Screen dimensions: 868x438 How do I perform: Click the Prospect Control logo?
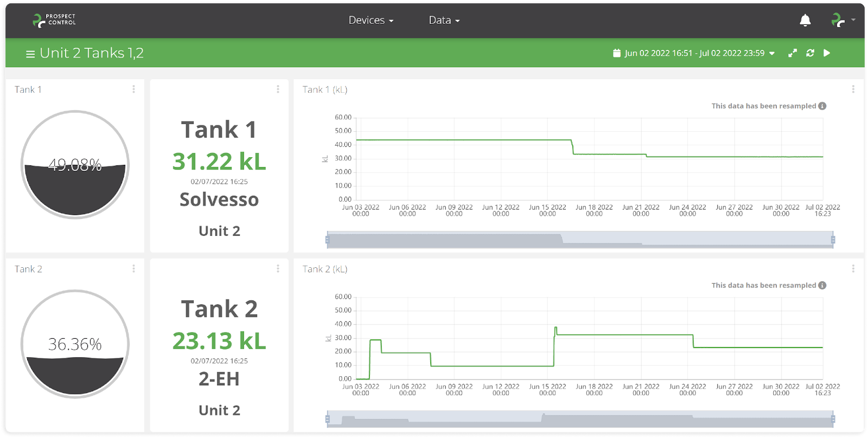(54, 20)
